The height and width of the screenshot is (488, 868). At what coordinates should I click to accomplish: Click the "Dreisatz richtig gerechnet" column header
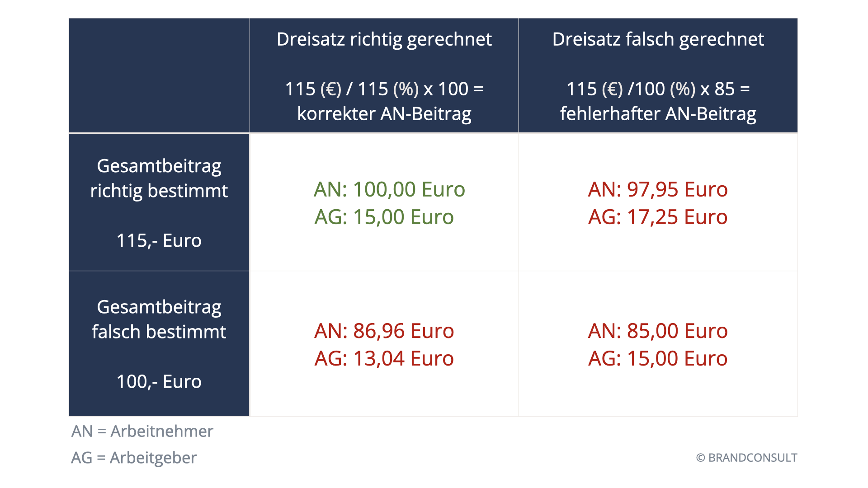384,39
